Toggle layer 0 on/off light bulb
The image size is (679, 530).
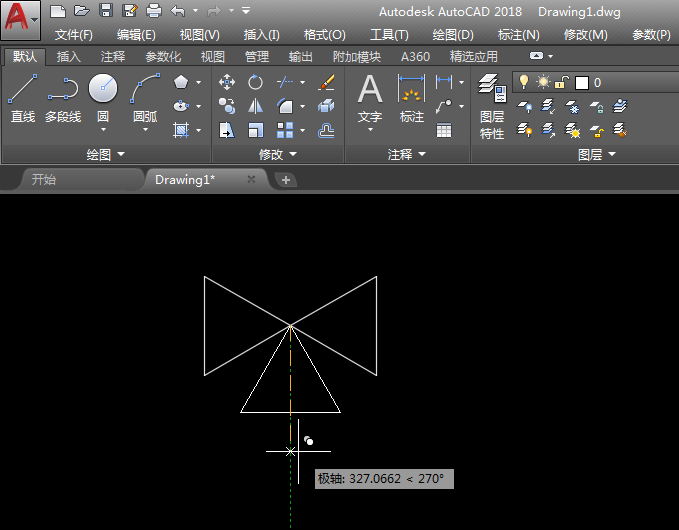click(x=524, y=82)
